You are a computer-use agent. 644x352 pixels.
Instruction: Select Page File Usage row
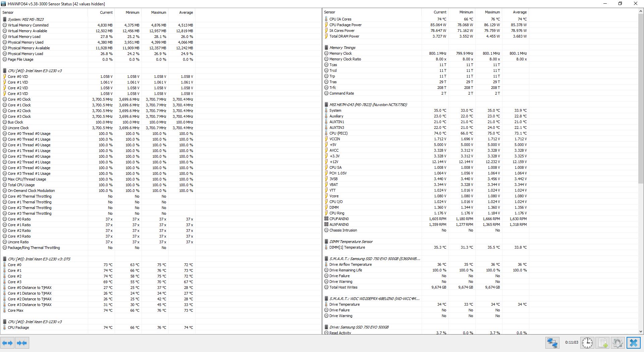[98, 59]
